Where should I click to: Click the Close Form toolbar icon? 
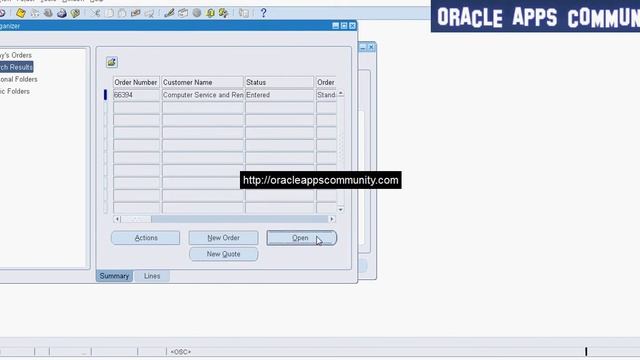pyautogui.click(x=75, y=13)
